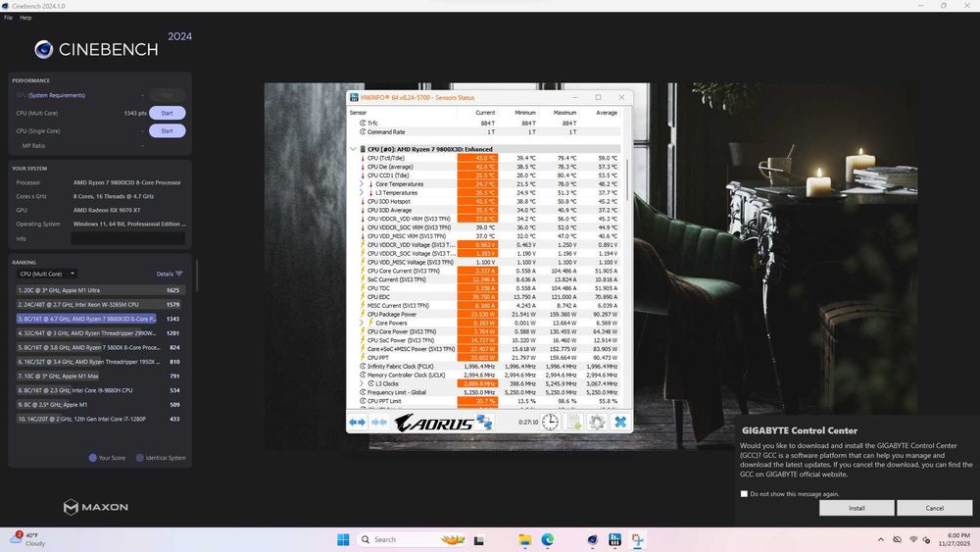The width and height of the screenshot is (980, 552).
Task: Open the HWiNFO sensor settings gear icon
Action: (x=597, y=422)
